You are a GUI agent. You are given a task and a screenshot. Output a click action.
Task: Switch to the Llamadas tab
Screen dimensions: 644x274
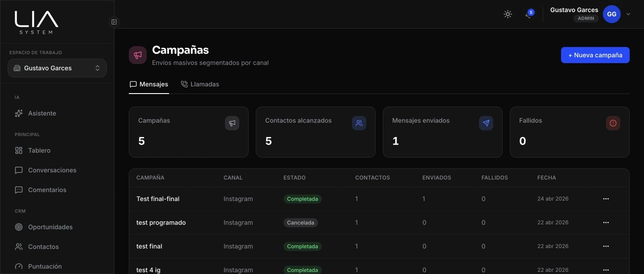pos(200,84)
